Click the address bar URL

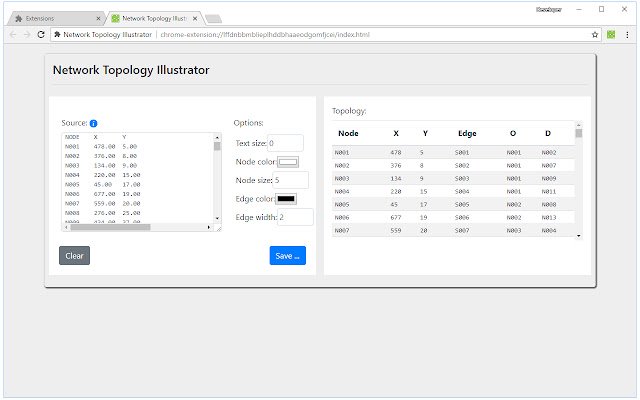coord(265,35)
